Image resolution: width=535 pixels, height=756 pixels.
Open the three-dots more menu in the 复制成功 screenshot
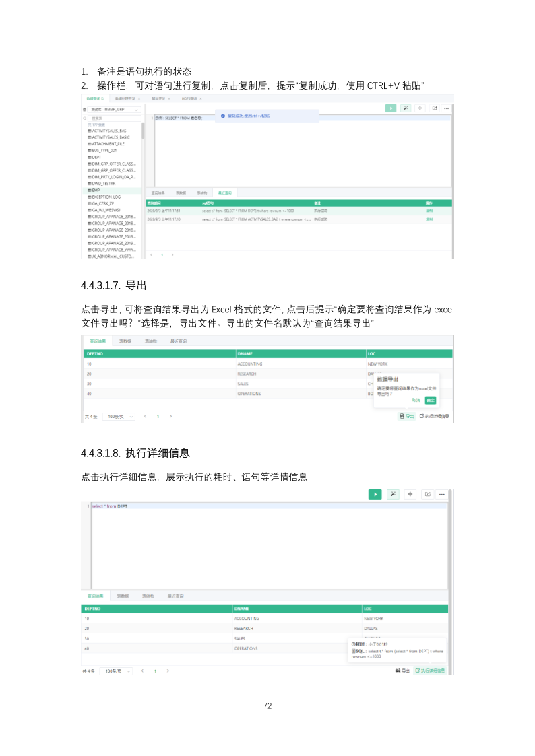447,108
